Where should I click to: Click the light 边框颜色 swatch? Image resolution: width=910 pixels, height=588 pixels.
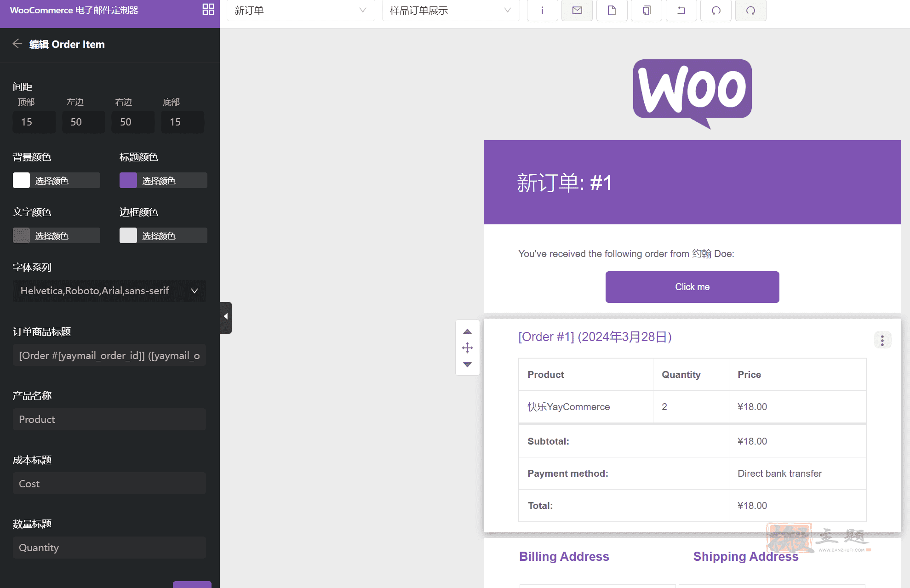128,235
